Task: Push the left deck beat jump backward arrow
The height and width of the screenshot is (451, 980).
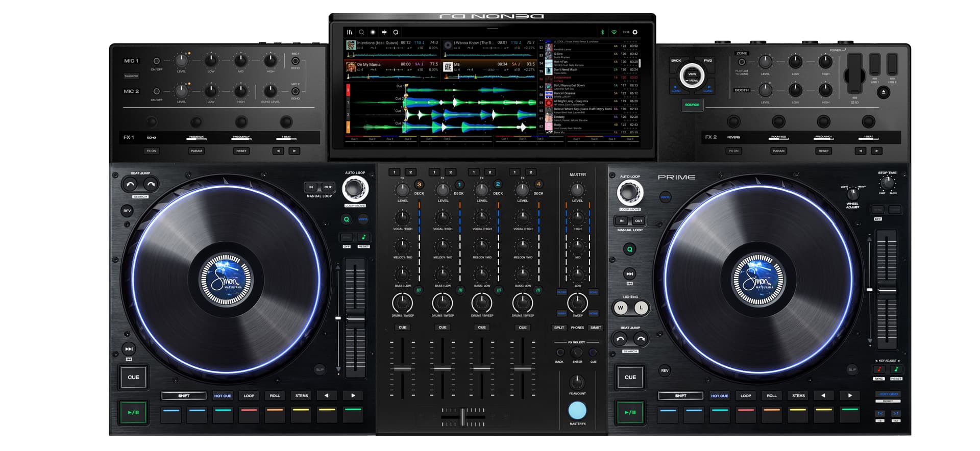Action: 130,184
